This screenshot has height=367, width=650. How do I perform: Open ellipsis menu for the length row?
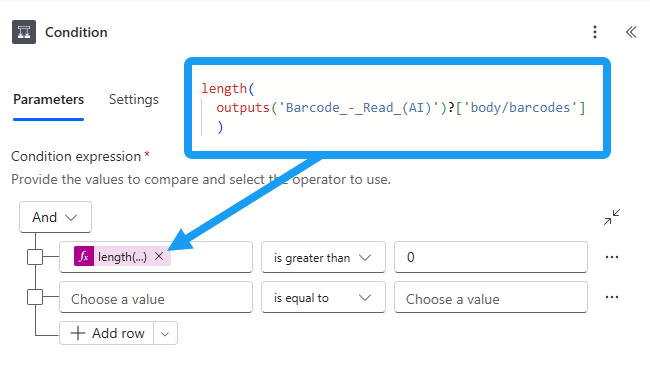pyautogui.click(x=612, y=257)
